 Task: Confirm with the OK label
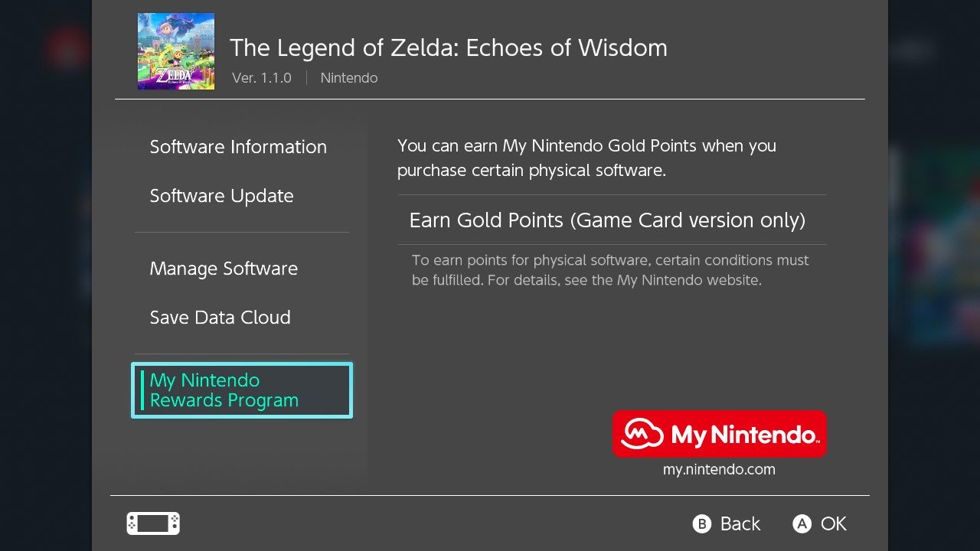click(834, 523)
